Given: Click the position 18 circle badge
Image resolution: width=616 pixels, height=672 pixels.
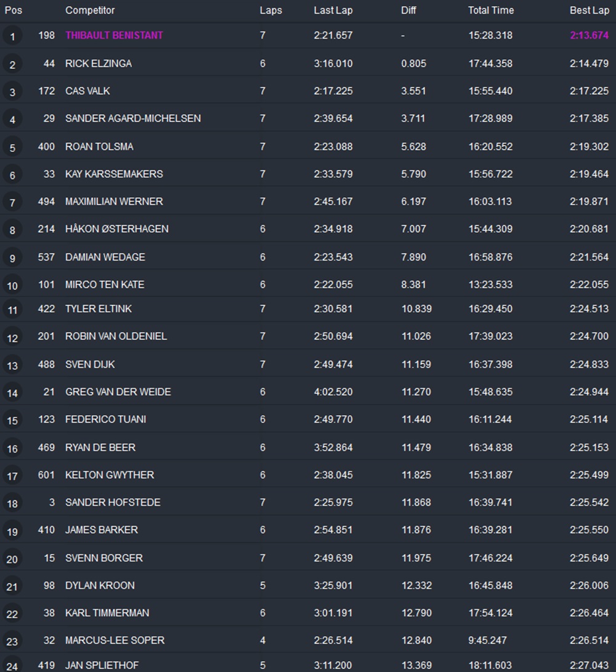Looking at the screenshot, I should (12, 504).
